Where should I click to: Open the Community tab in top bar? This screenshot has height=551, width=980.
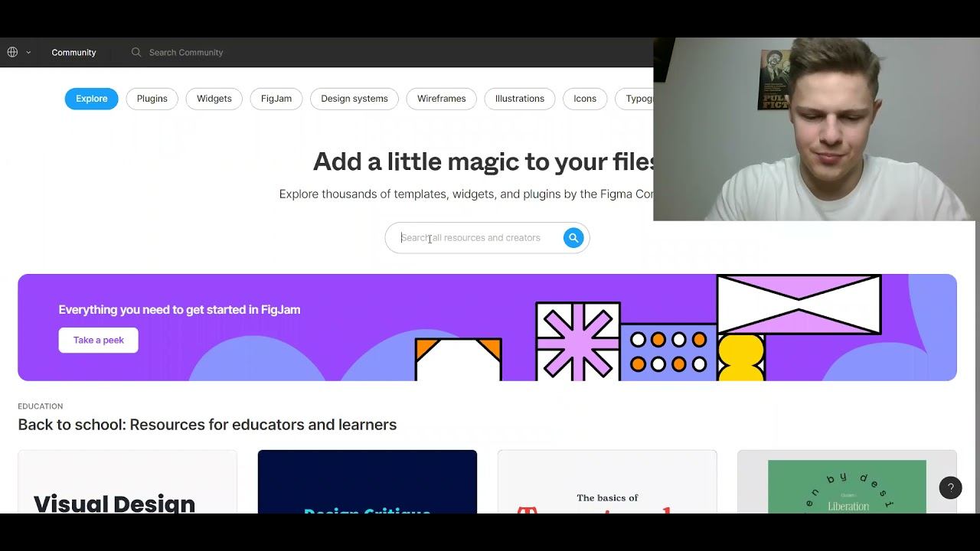73,52
